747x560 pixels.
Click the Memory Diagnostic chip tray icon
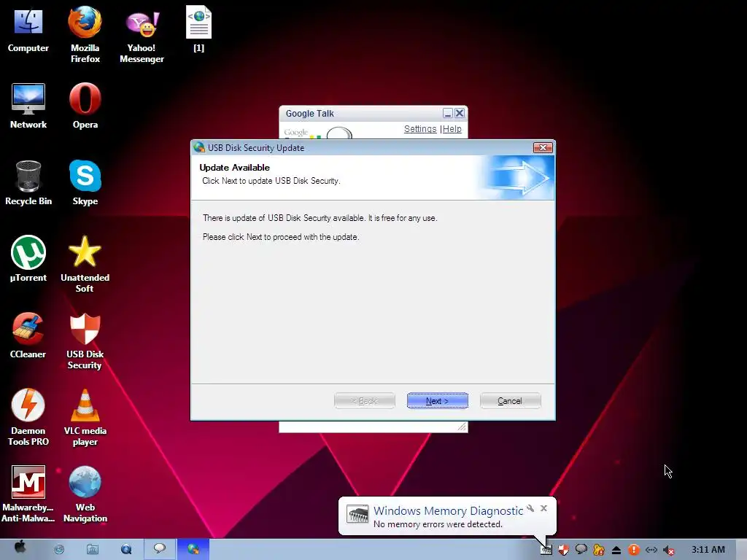546,550
